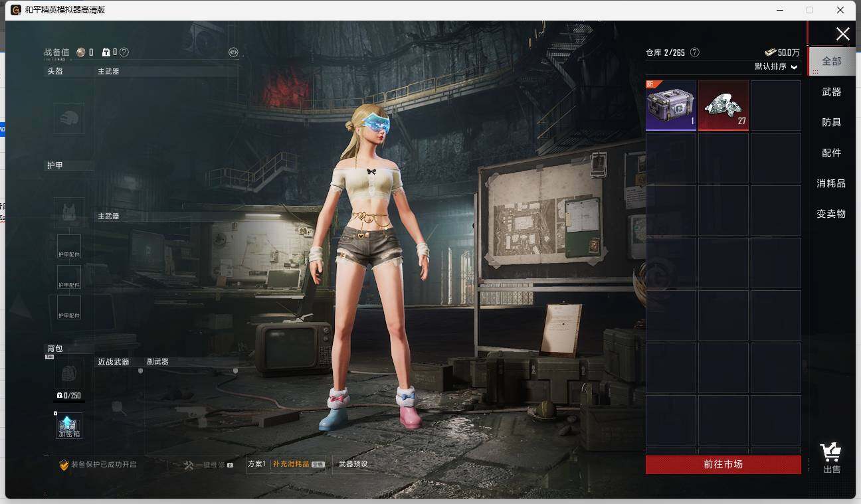Switch to the 全部 category tab

831,61
